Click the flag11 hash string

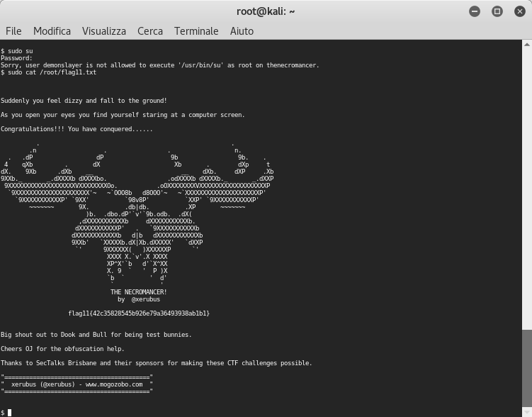139,313
